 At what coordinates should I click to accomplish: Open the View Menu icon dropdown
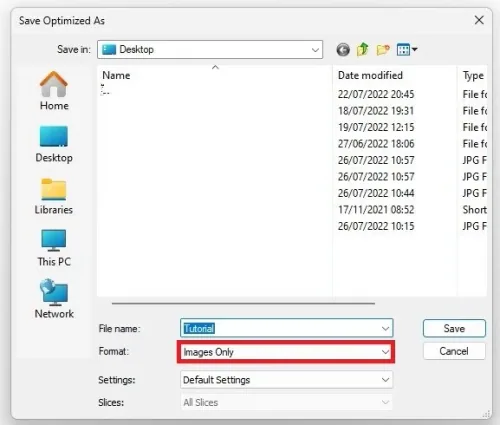(407, 50)
